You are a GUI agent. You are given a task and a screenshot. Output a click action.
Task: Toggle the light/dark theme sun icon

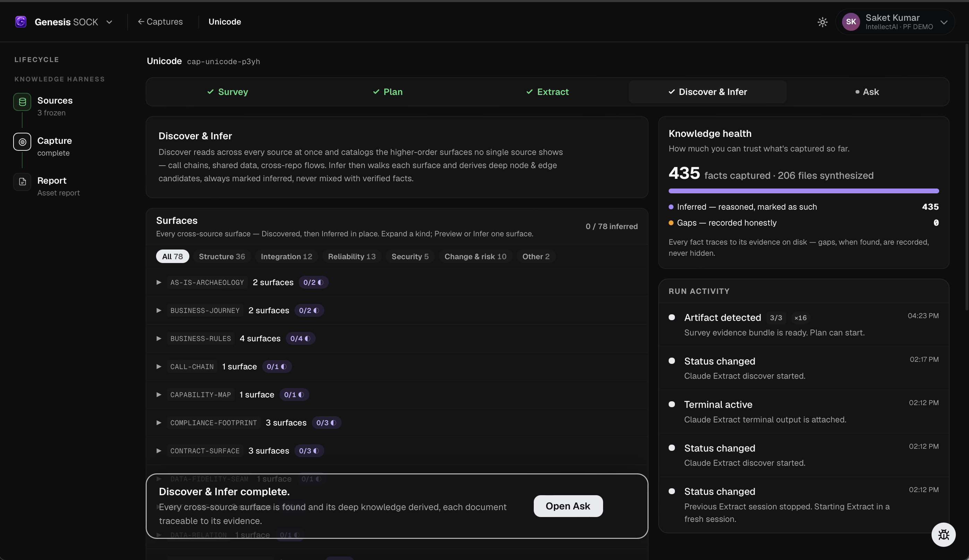pyautogui.click(x=822, y=22)
